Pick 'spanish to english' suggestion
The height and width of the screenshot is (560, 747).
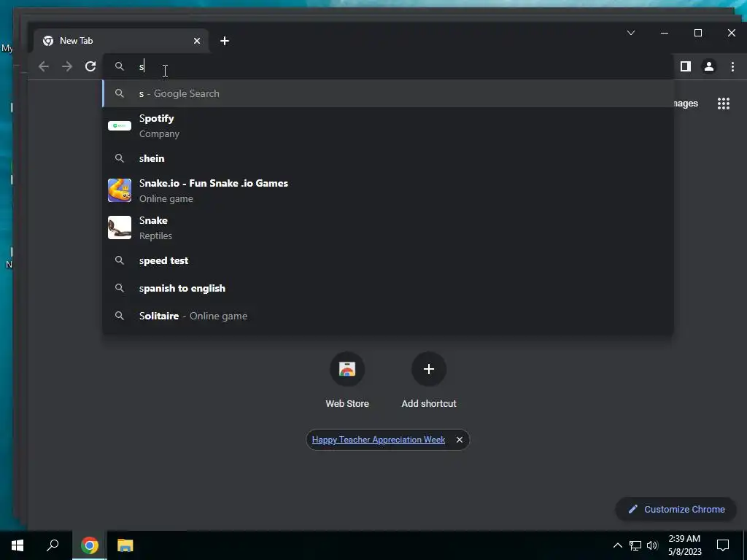(x=388, y=288)
